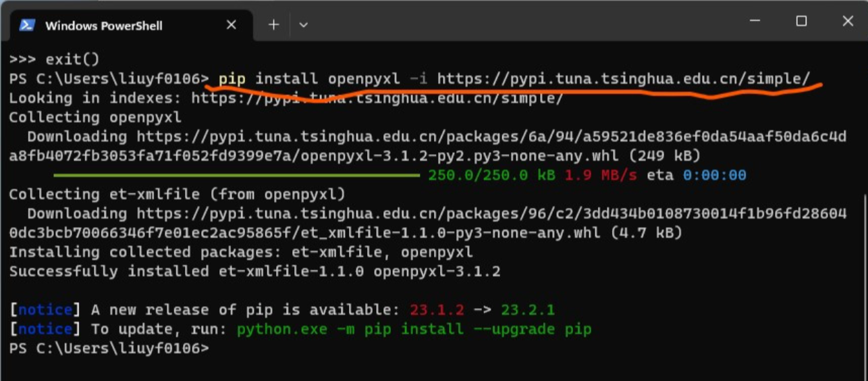Click the version number 23.2.1 in green
868x381 pixels.
528,311
